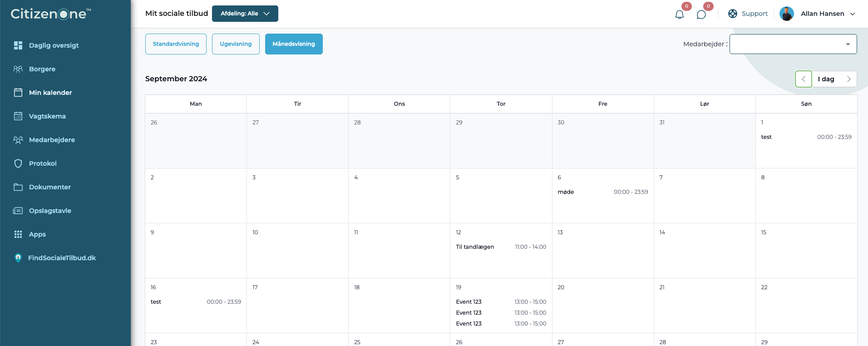Open Opslagstavle sidebar item
Image resolution: width=868 pixels, height=346 pixels.
pos(50,211)
